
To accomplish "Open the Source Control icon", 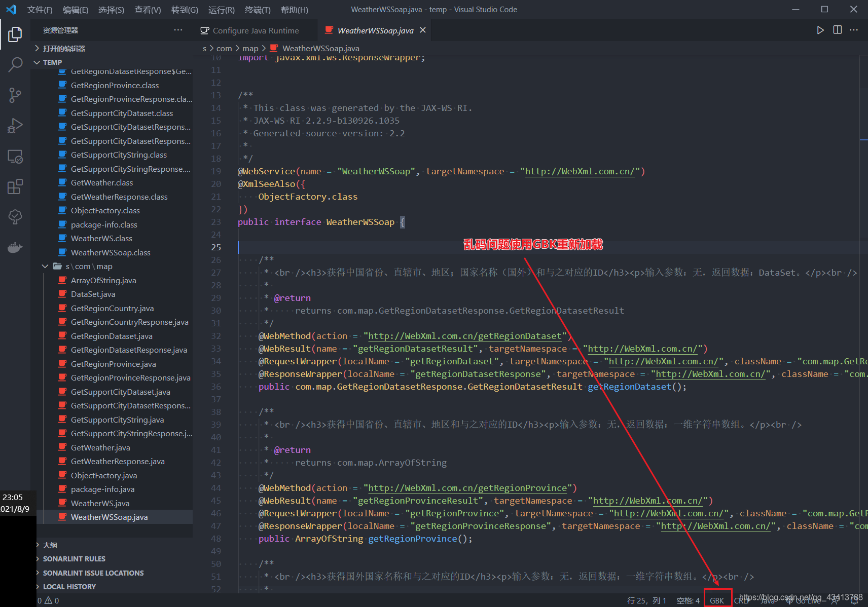I will 15,95.
